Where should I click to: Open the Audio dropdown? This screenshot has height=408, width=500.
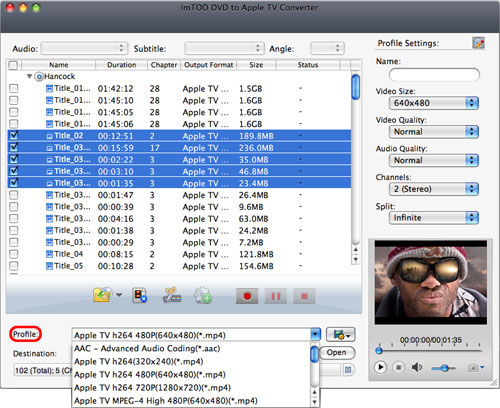pos(84,48)
